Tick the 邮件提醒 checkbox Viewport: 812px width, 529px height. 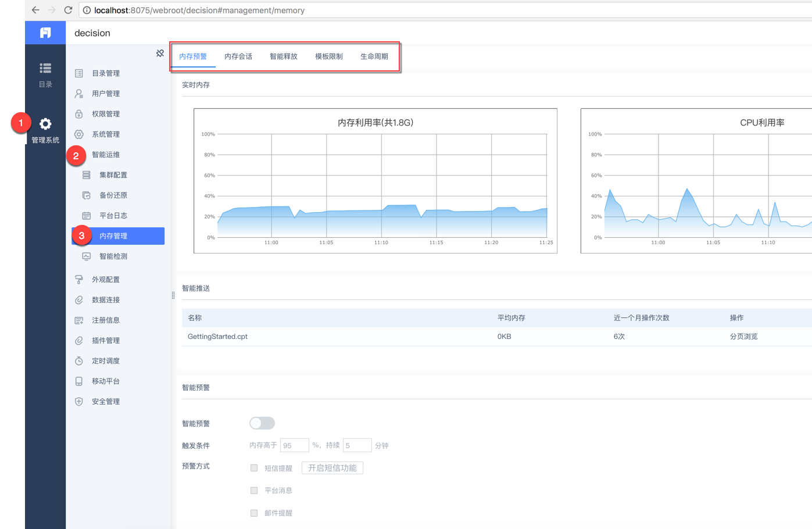coord(254,513)
